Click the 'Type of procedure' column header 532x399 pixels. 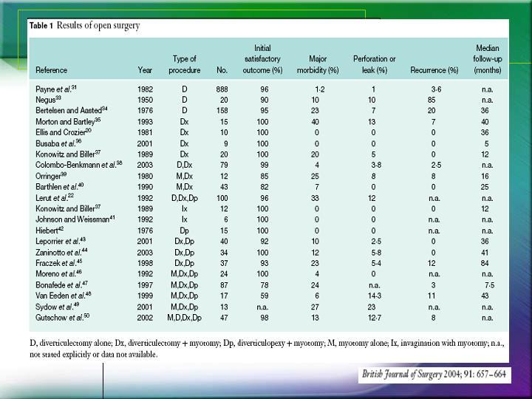pyautogui.click(x=184, y=64)
